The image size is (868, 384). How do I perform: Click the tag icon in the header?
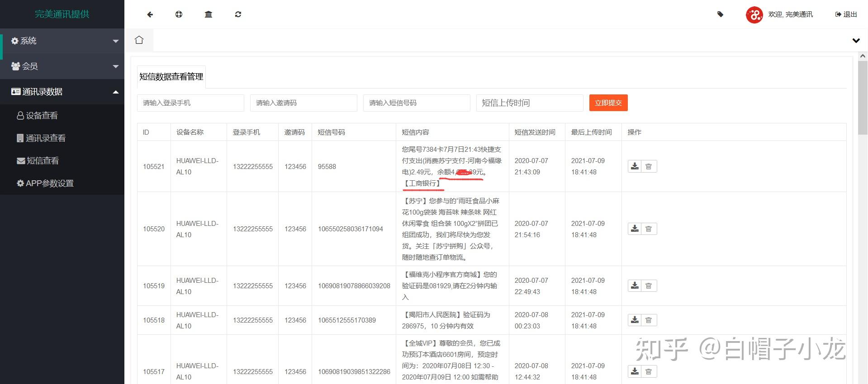click(721, 14)
